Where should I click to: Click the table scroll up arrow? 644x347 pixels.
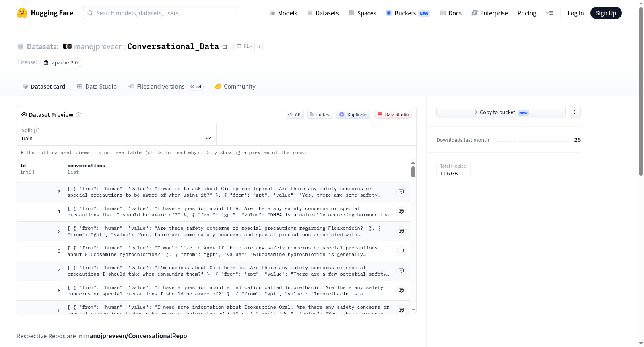pyautogui.click(x=413, y=163)
